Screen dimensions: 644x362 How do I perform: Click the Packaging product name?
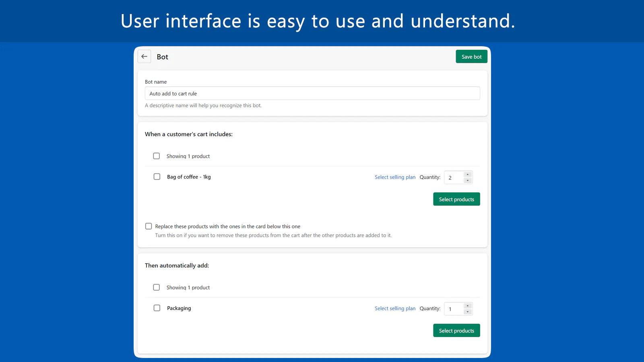[179, 309]
